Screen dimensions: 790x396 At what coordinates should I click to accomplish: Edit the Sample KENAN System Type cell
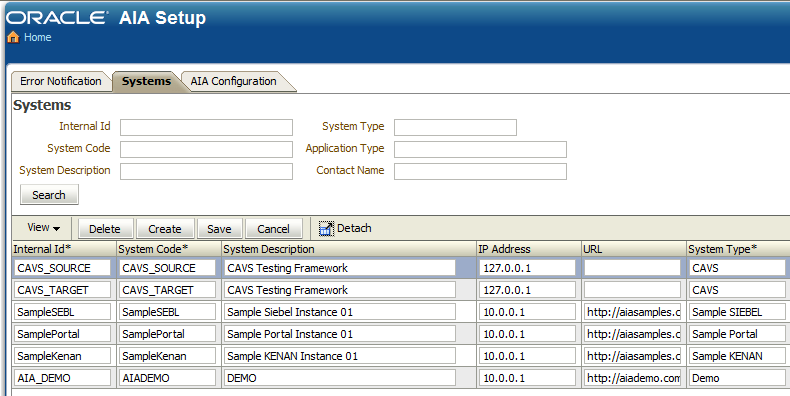738,356
